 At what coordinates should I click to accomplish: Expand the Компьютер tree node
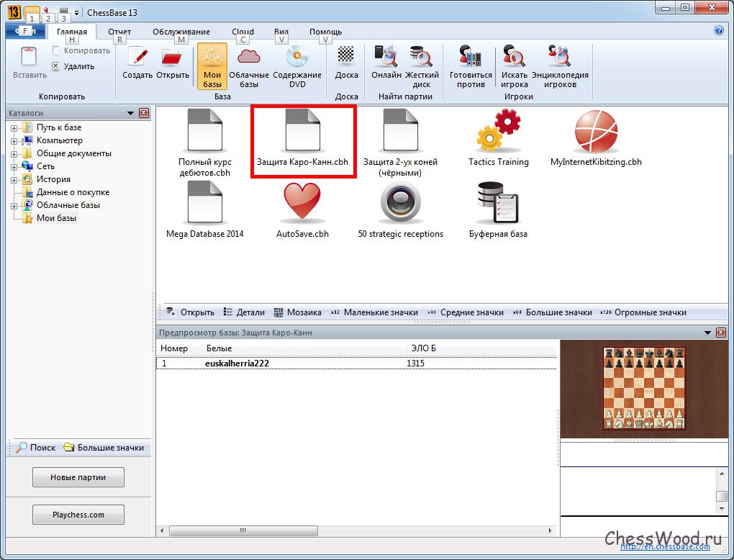pyautogui.click(x=14, y=141)
